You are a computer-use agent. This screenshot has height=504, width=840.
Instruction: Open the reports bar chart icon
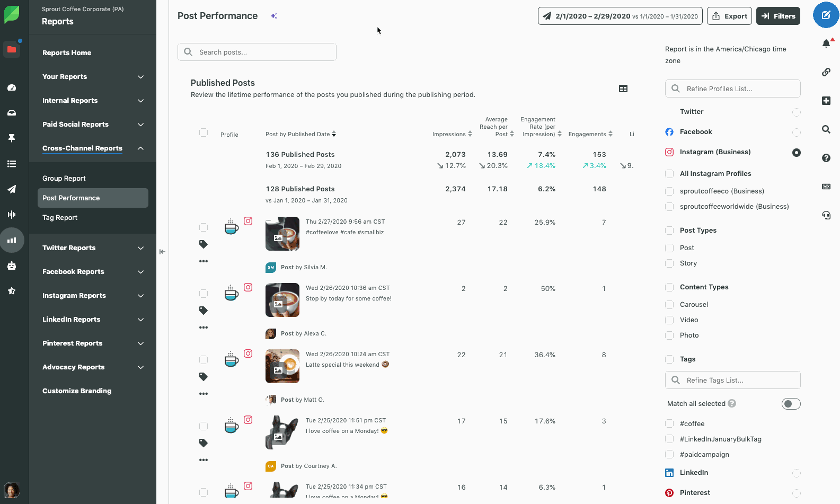tap(12, 240)
